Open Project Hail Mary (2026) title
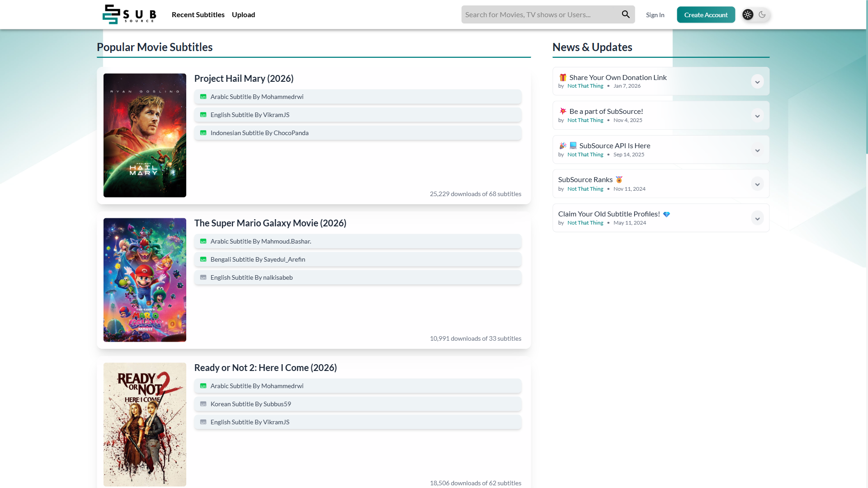 pyautogui.click(x=244, y=79)
